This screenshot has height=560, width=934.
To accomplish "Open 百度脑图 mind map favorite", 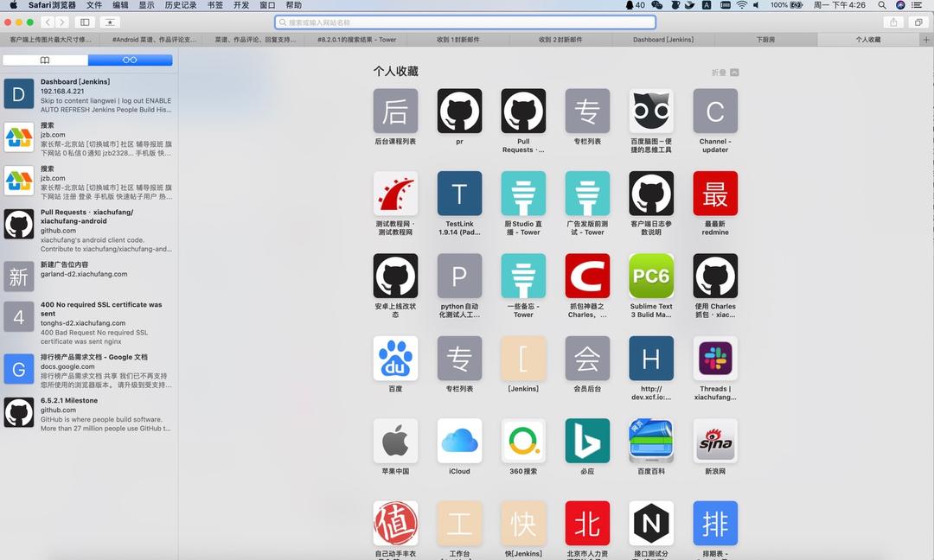I will coord(651,111).
